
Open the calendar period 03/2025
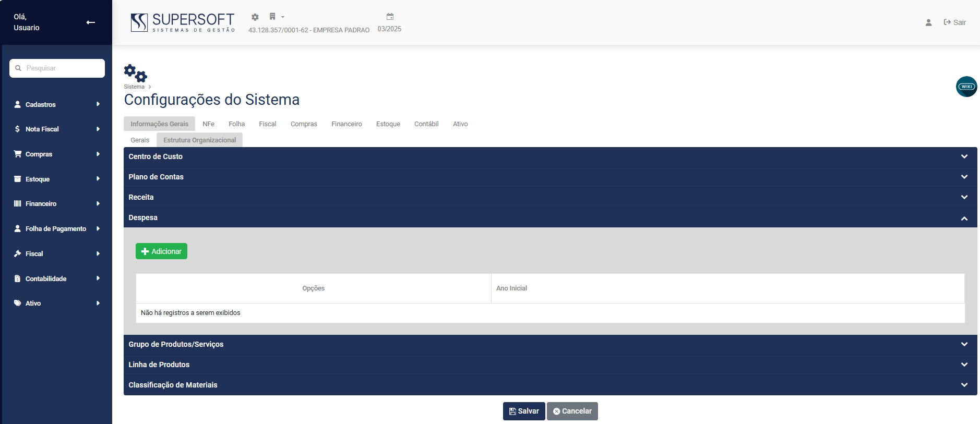pos(390,22)
